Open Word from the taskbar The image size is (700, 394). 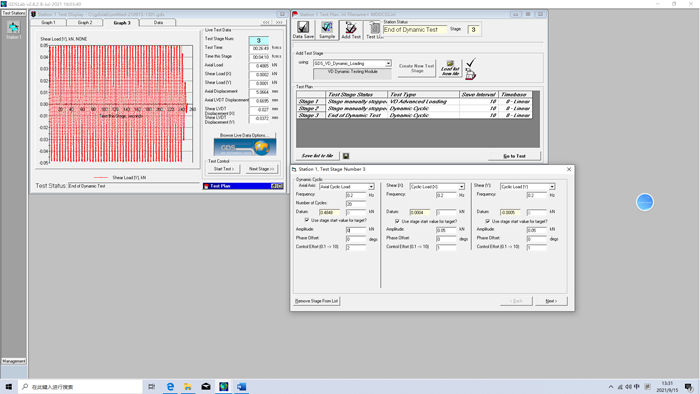(242, 386)
